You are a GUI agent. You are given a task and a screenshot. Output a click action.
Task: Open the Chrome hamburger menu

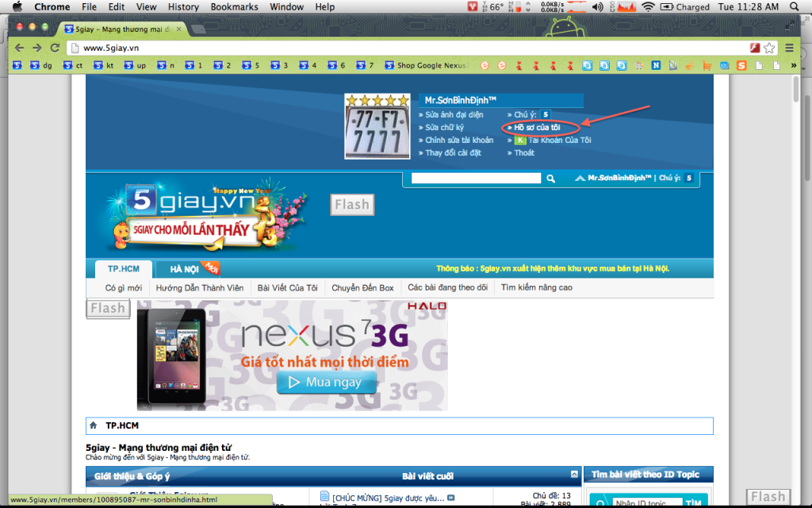point(789,48)
